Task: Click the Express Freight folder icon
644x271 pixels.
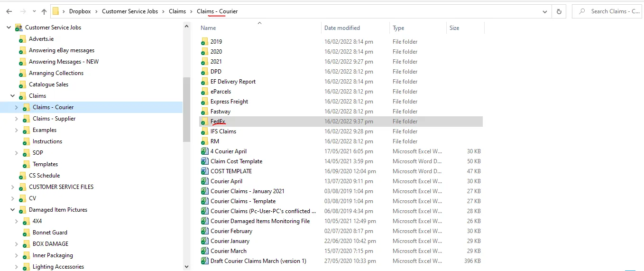Action: point(204,102)
